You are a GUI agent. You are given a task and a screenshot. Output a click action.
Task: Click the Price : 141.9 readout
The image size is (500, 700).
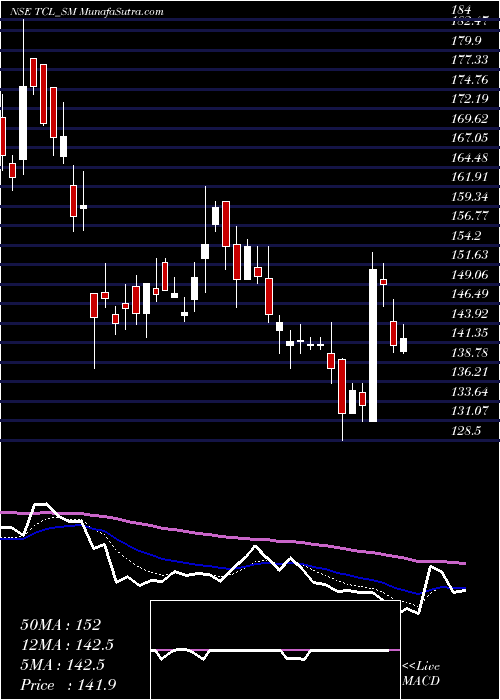pos(70,685)
